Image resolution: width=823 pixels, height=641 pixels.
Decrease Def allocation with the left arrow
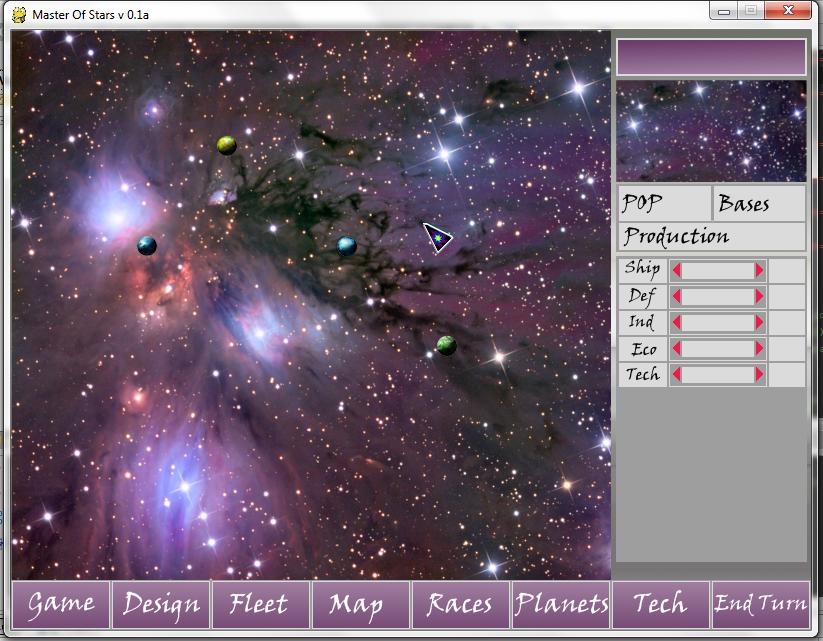(677, 296)
